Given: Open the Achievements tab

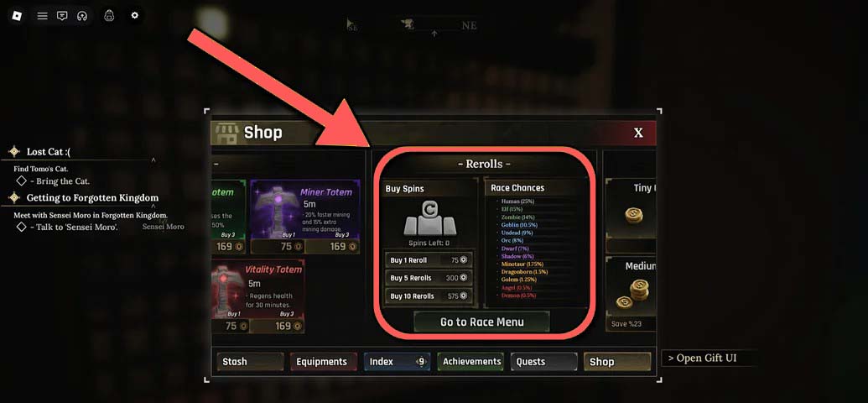Looking at the screenshot, I should point(470,361).
